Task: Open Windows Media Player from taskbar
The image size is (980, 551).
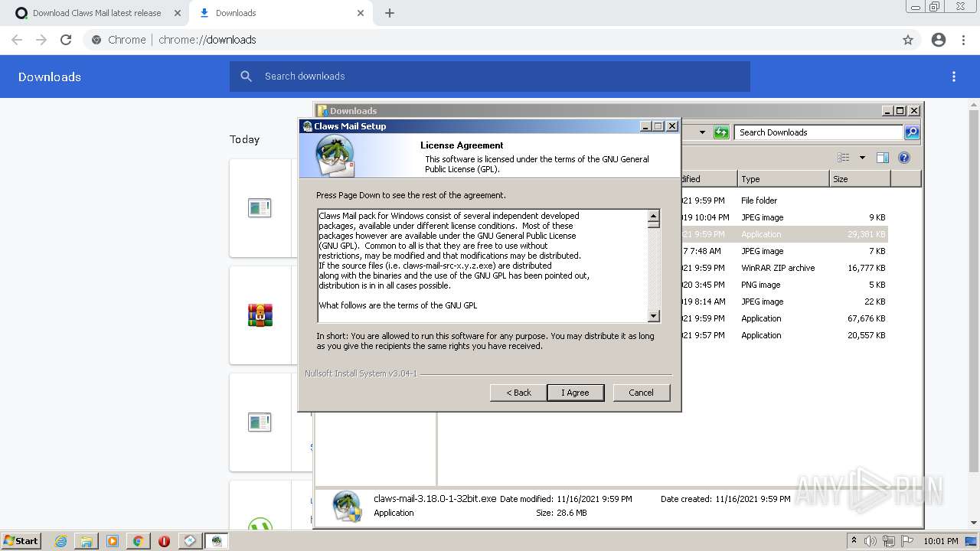Action: pos(112,541)
